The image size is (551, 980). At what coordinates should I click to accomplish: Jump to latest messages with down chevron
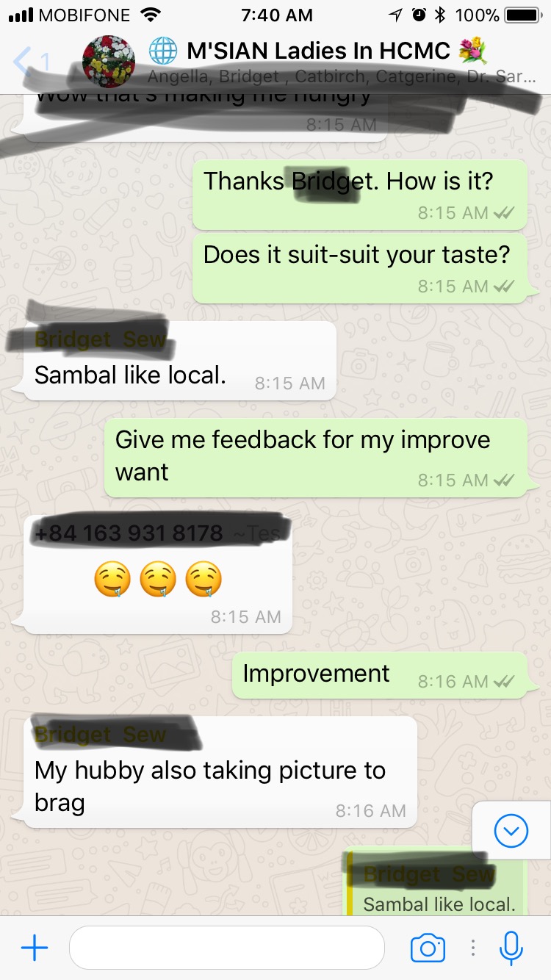511,831
